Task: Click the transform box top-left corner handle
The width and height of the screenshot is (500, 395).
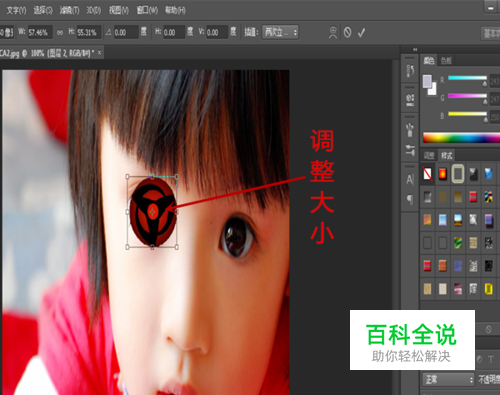Action: [x=127, y=176]
